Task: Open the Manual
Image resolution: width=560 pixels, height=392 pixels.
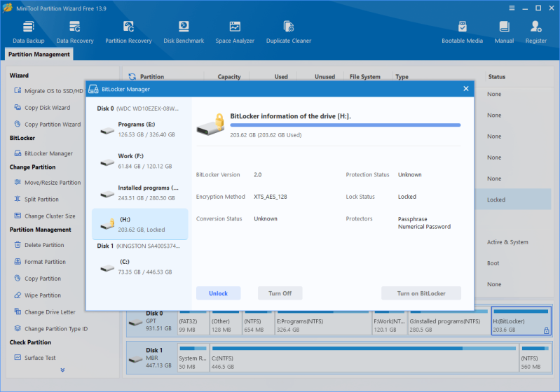Action: [504, 32]
